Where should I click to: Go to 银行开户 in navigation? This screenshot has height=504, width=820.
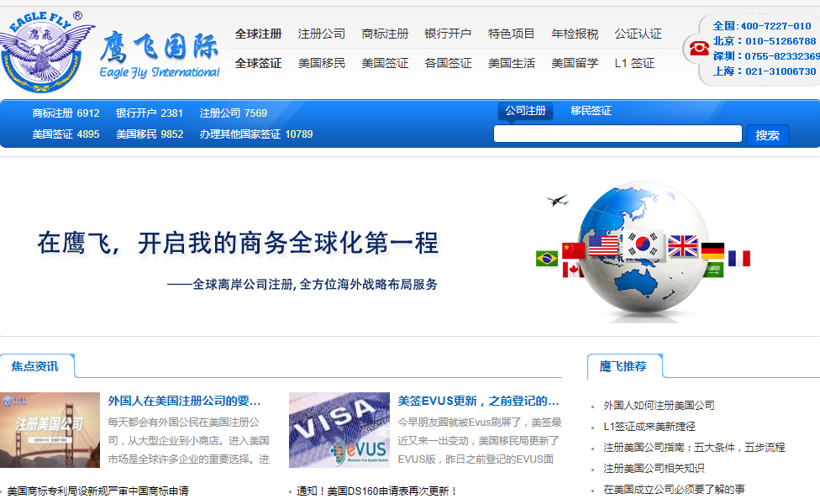tap(448, 34)
